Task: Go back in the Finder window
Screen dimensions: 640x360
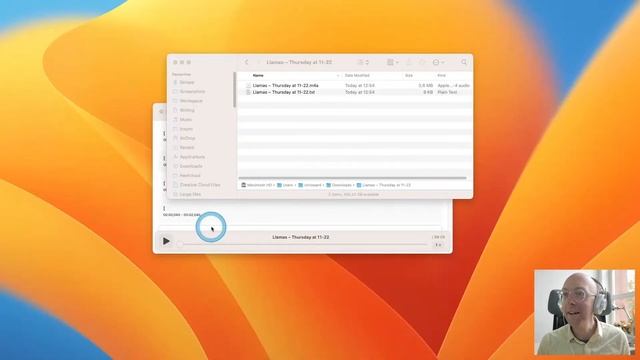Action: point(247,62)
